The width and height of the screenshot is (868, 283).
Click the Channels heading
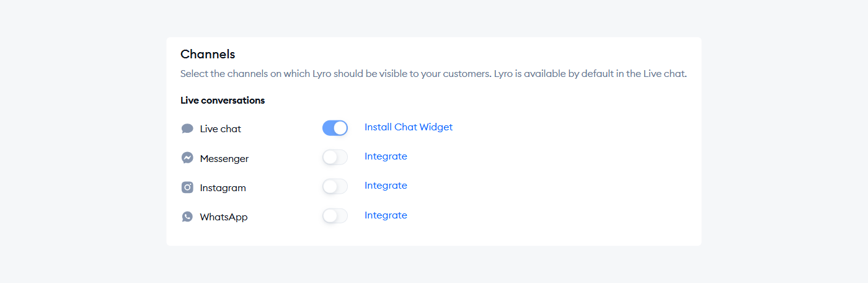click(208, 55)
